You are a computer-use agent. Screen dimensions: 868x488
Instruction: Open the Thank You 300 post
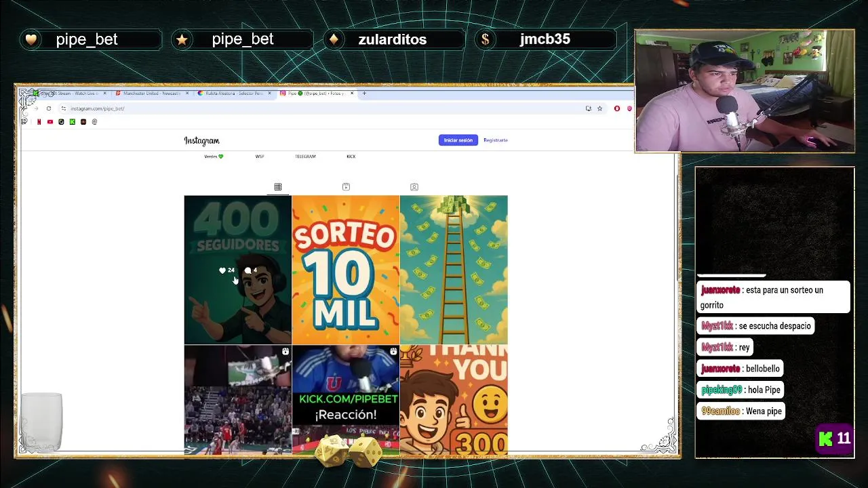[x=454, y=399]
